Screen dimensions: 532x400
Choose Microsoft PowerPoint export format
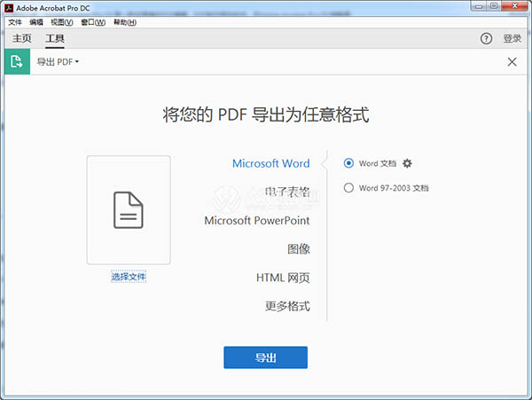pyautogui.click(x=257, y=221)
